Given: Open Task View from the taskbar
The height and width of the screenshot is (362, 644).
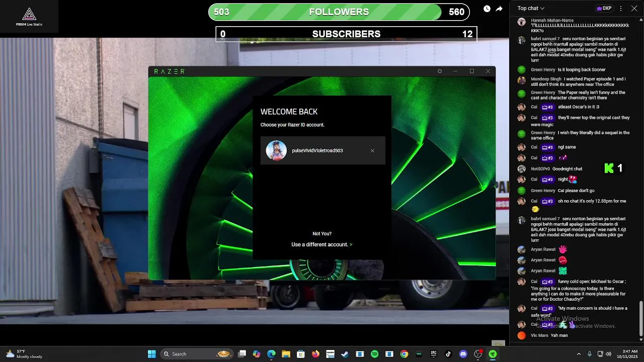Looking at the screenshot, I should point(242,354).
